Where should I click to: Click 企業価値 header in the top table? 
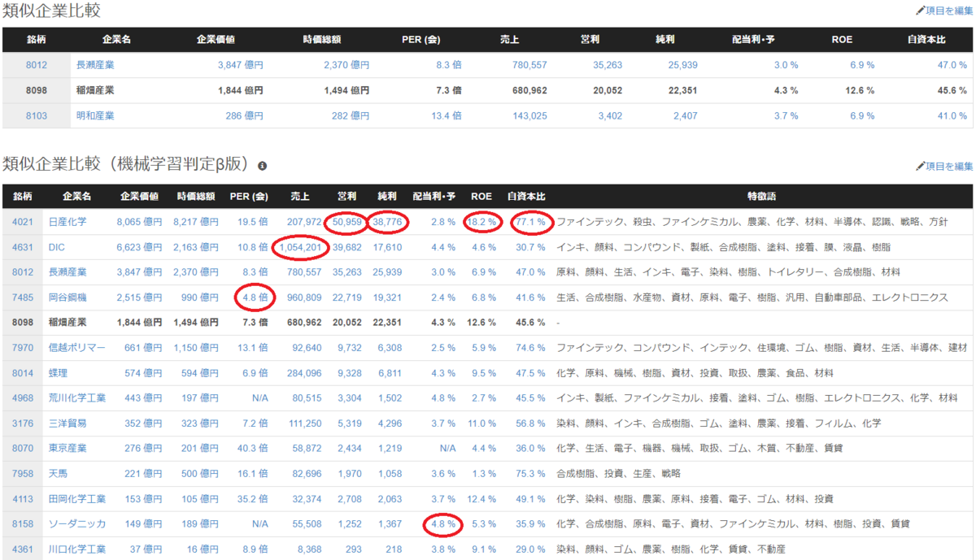pos(216,39)
